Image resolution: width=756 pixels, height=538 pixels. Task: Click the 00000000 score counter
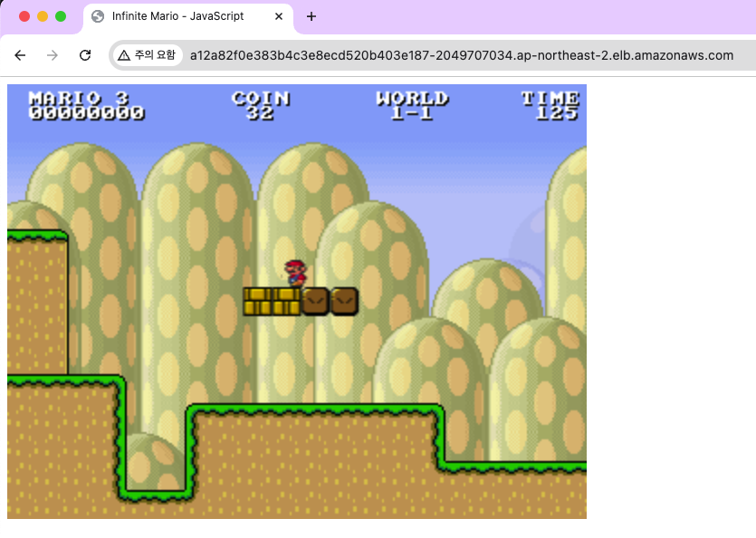pos(87,113)
